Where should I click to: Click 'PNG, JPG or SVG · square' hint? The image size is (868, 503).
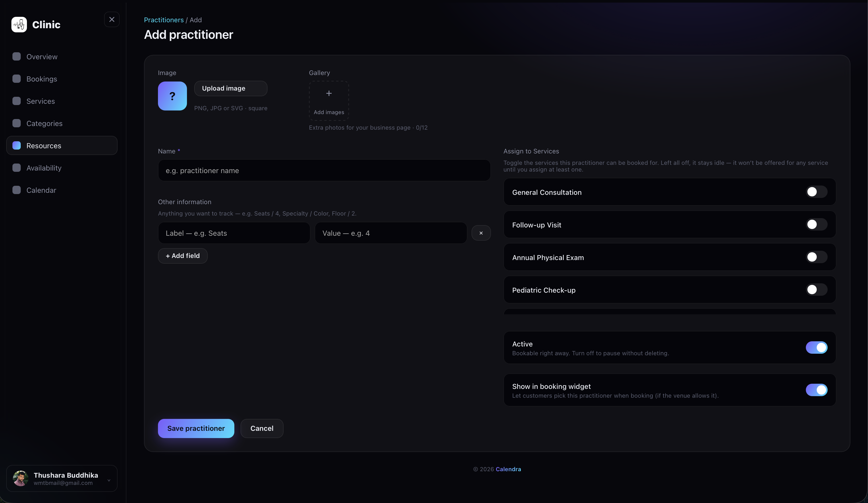coord(230,108)
